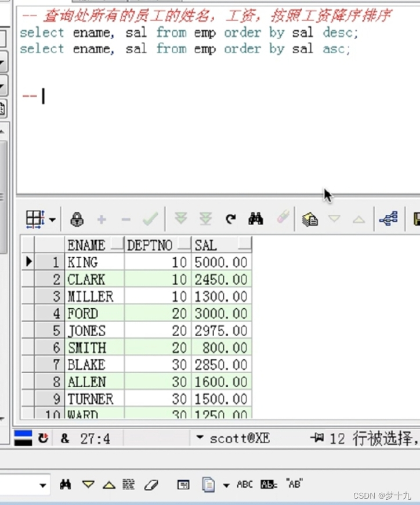Click the pin icon before 12 行被选择
Viewport: 420px width, 505px height.
pos(317,438)
